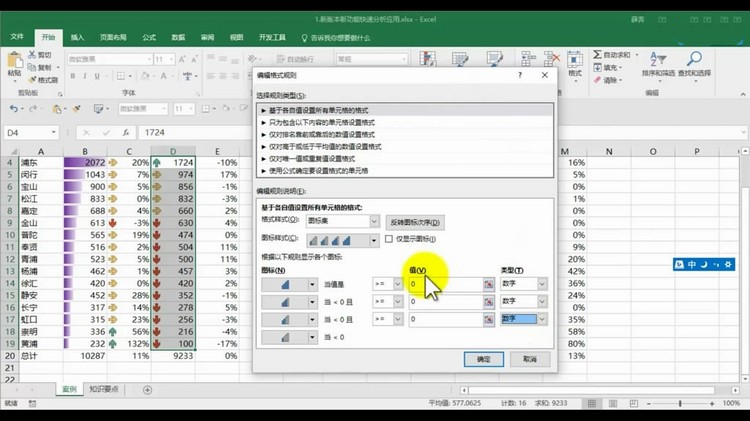Click range selector icon beside second value field
Viewport: 750px width, 421px height.
tap(488, 302)
